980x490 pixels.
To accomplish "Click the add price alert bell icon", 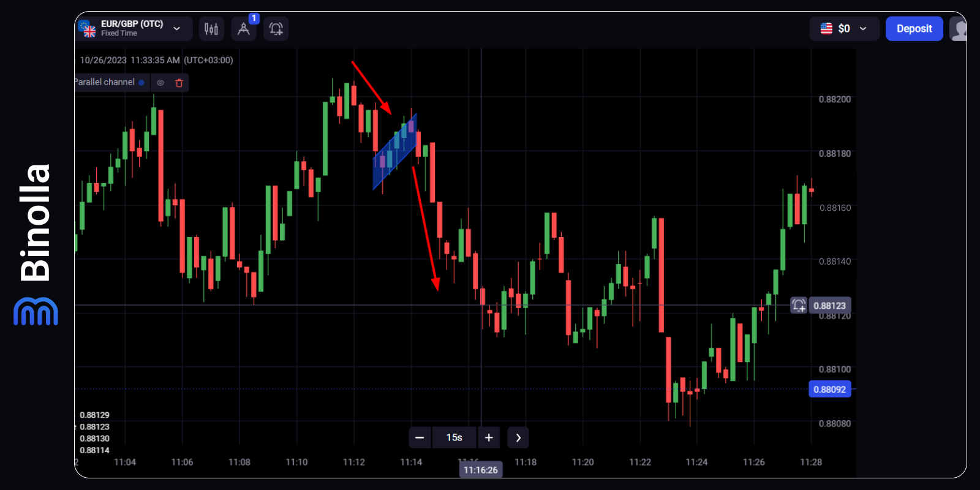I will click(276, 29).
